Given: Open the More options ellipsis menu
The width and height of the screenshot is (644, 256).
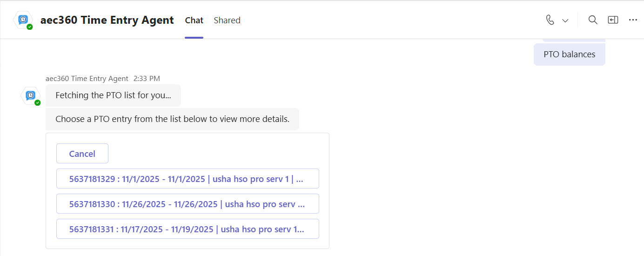Looking at the screenshot, I should (633, 20).
